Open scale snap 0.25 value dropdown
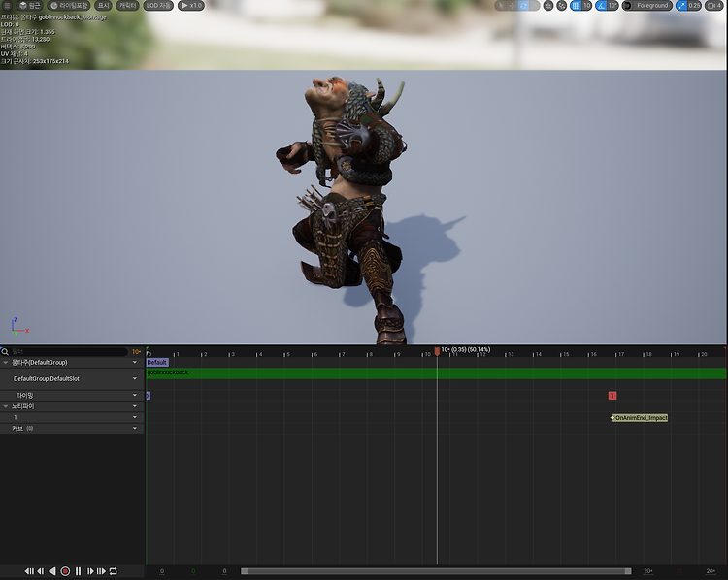The height and width of the screenshot is (580, 728). [x=695, y=6]
